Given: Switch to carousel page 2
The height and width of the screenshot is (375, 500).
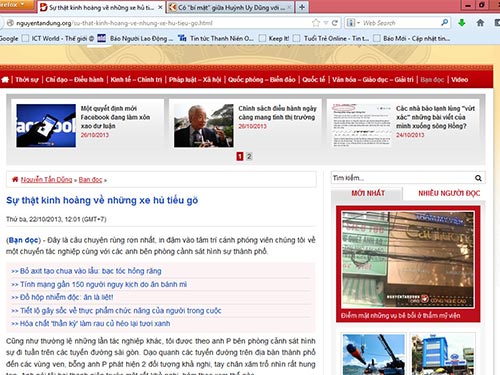Looking at the screenshot, I should [249, 156].
